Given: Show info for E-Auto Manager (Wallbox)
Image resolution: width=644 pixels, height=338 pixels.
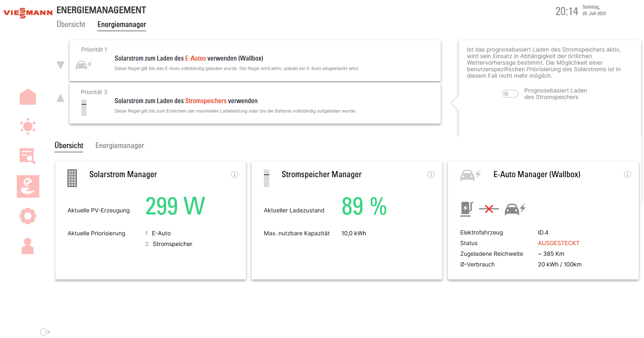Looking at the screenshot, I should point(627,175).
